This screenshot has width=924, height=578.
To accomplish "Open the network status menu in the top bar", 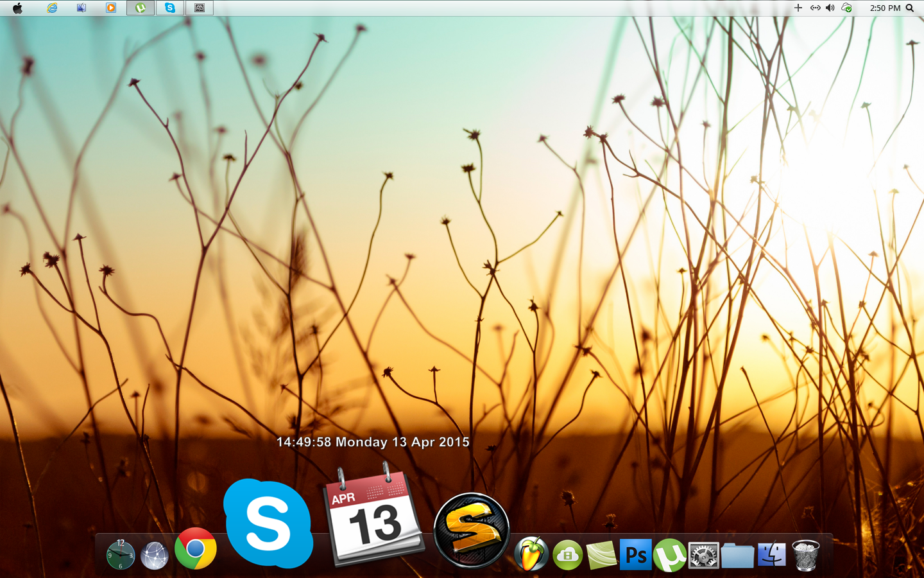I will click(815, 8).
